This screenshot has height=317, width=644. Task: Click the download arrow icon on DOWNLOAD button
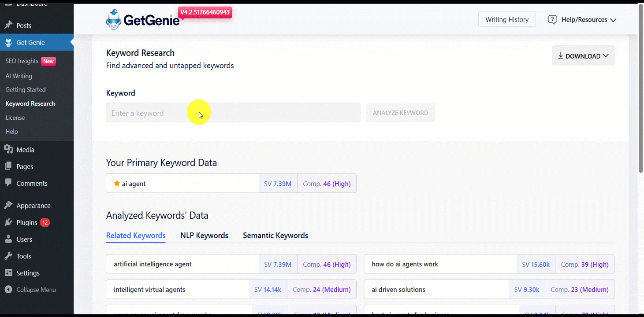click(x=560, y=55)
